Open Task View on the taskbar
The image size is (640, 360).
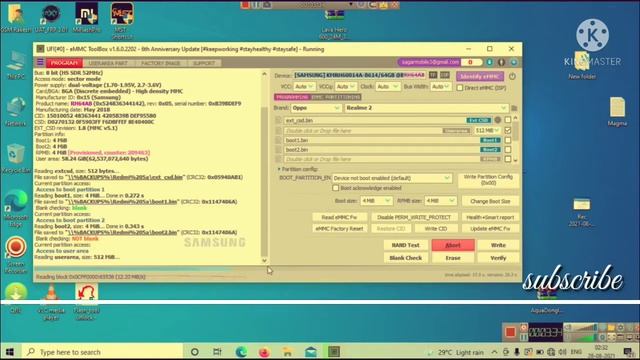coord(217,352)
